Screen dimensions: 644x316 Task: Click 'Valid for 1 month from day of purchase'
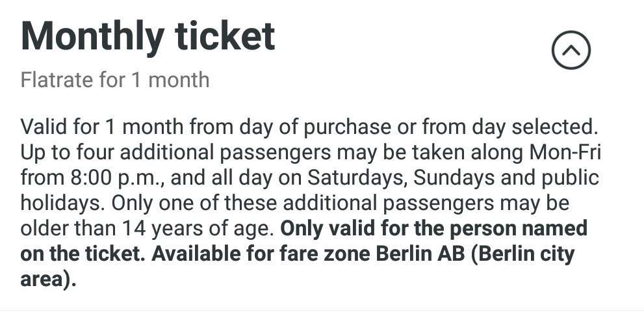[206, 127]
